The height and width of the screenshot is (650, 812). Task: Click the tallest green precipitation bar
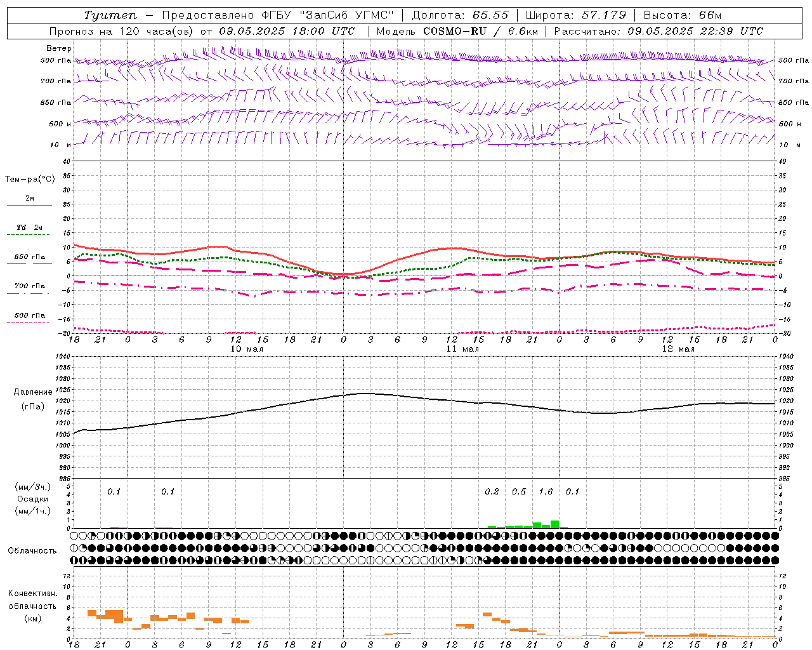(554, 524)
